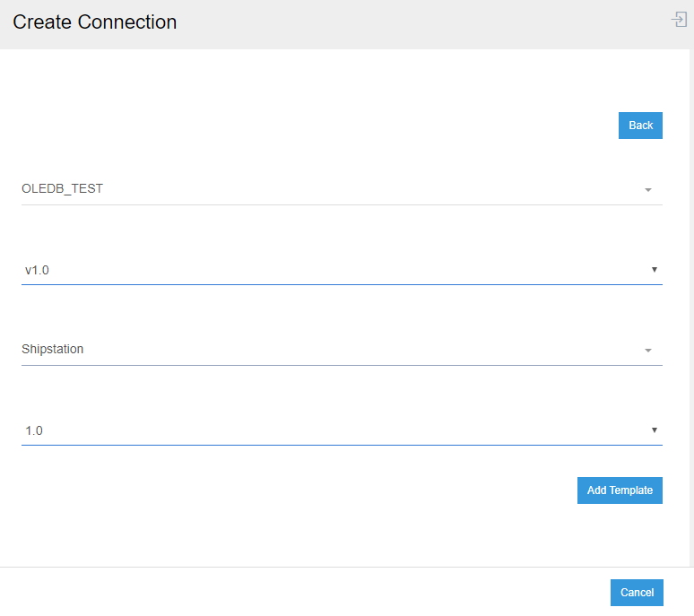Image resolution: width=694 pixels, height=616 pixels.
Task: Click on the 1.0 value text
Action: [x=34, y=431]
